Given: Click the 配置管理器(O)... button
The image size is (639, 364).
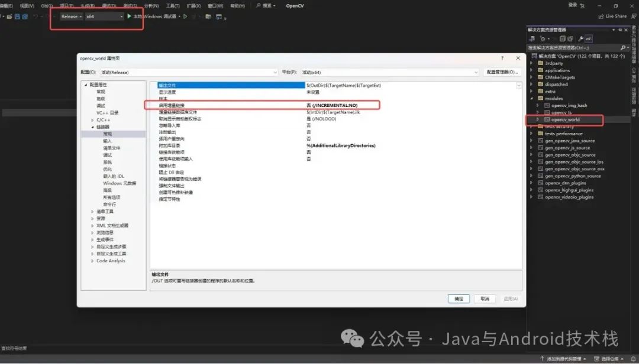Looking at the screenshot, I should tap(502, 72).
